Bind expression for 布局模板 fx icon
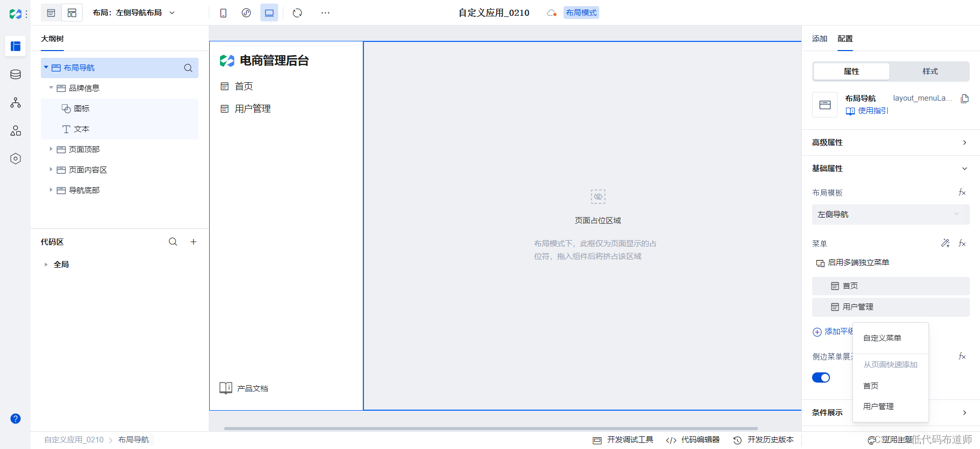Viewport: 980px width, 449px height. [x=962, y=193]
